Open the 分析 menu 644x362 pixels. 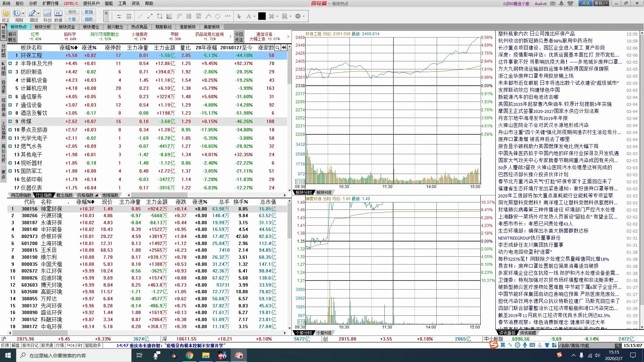pos(33,3)
